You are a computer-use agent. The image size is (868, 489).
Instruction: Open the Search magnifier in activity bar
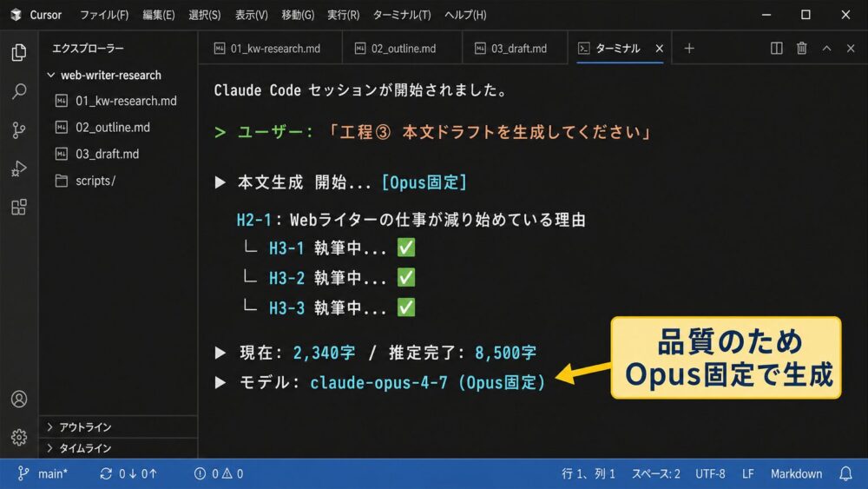point(19,91)
